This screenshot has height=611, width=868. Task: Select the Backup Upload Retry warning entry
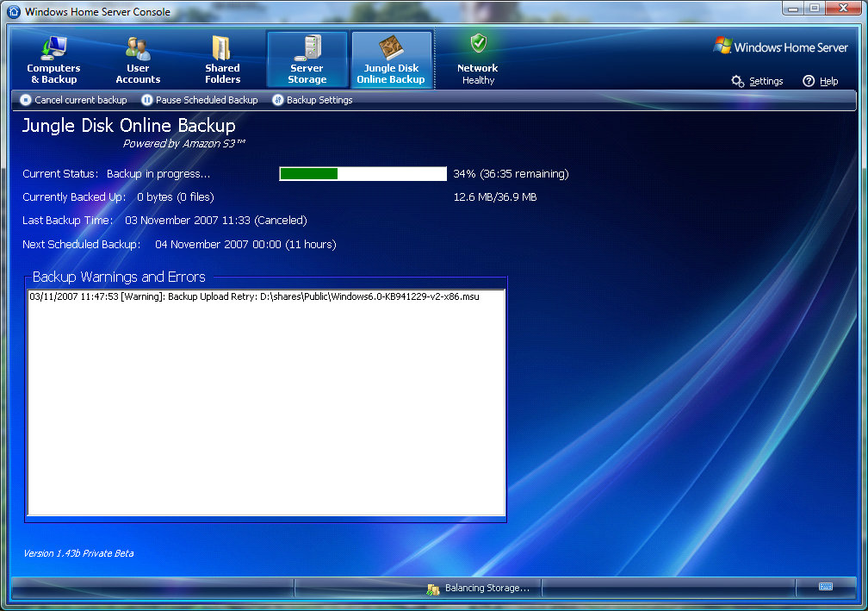pyautogui.click(x=254, y=296)
